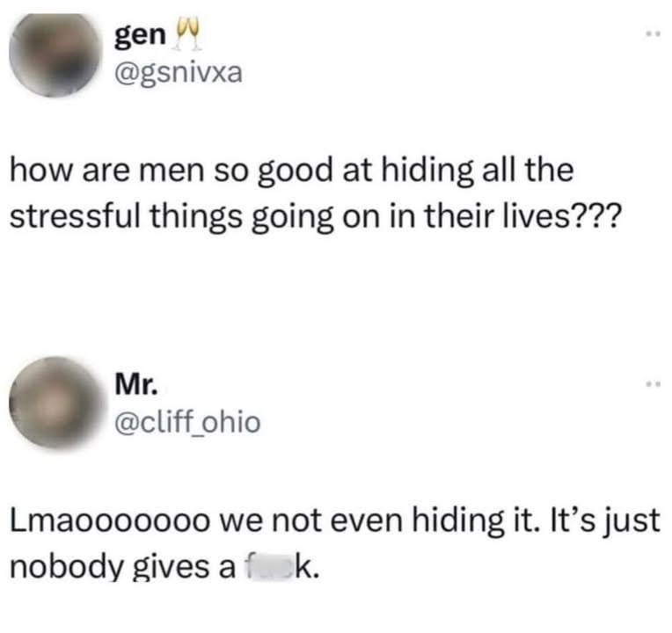Visit the @gsnivxa handle
This screenshot has height=633, width=672.
[179, 73]
